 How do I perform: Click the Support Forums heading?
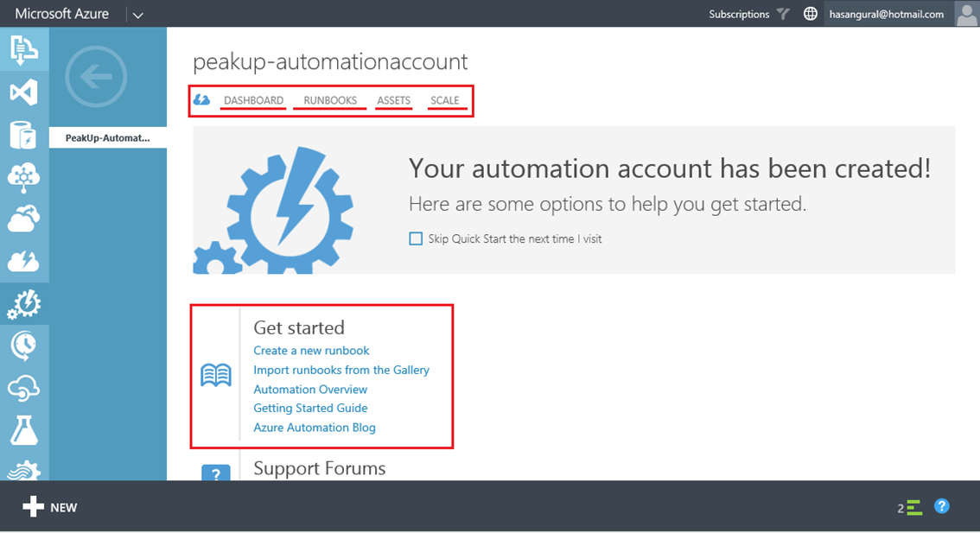point(320,468)
